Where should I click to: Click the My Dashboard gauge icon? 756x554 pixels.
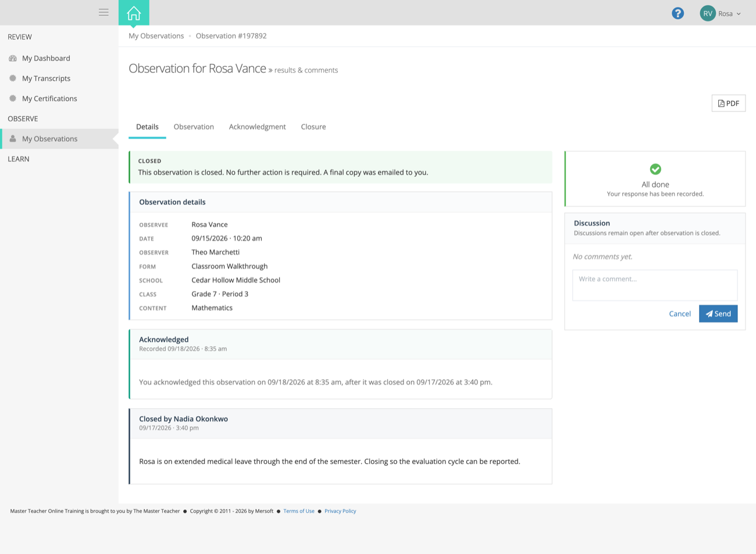[x=13, y=58]
